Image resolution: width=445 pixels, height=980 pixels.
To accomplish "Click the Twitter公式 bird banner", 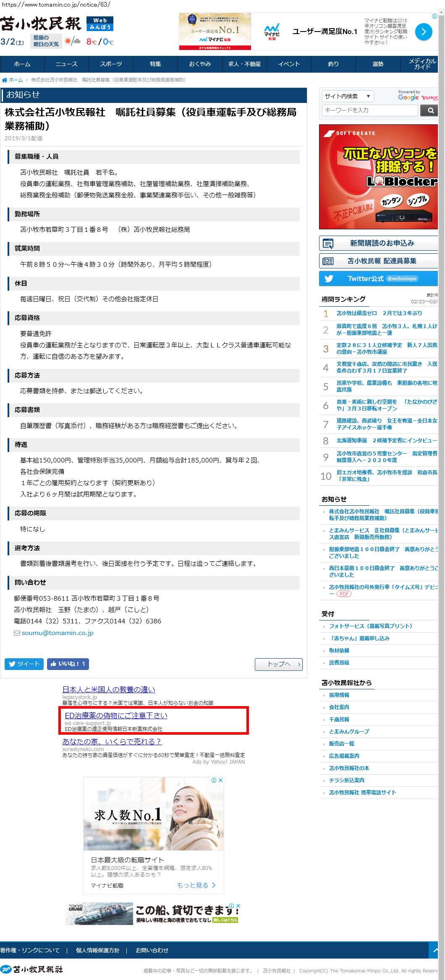I will pos(378,278).
